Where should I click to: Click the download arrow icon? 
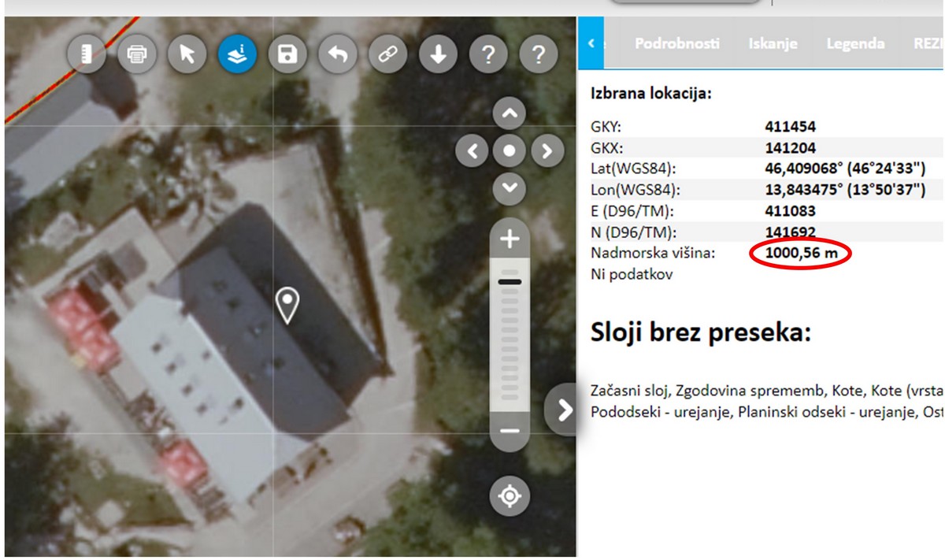click(x=438, y=54)
